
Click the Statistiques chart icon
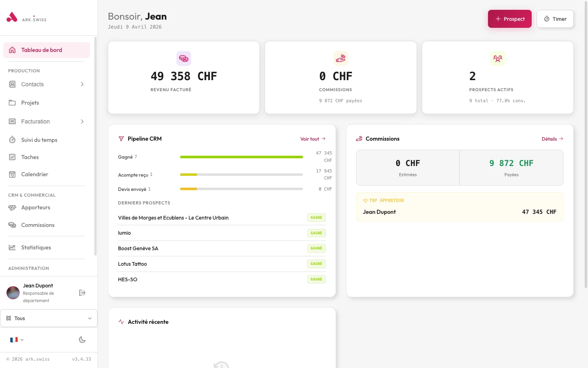(12, 247)
